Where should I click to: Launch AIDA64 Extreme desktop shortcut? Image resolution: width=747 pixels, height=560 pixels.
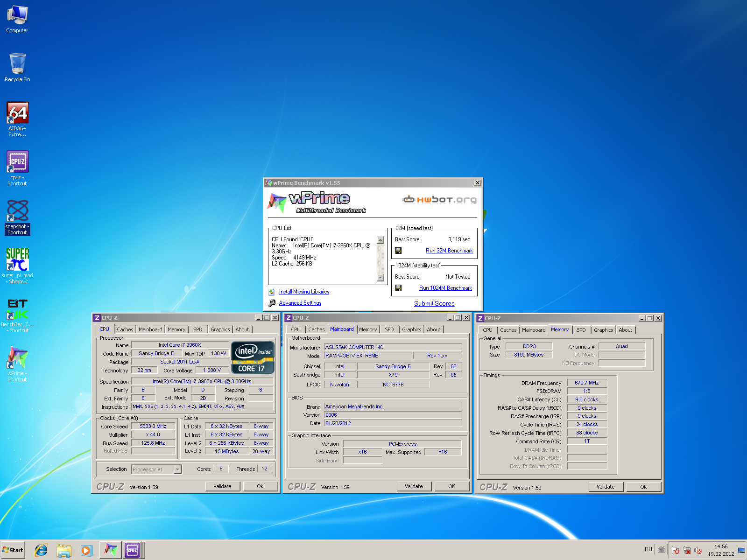[x=17, y=119]
